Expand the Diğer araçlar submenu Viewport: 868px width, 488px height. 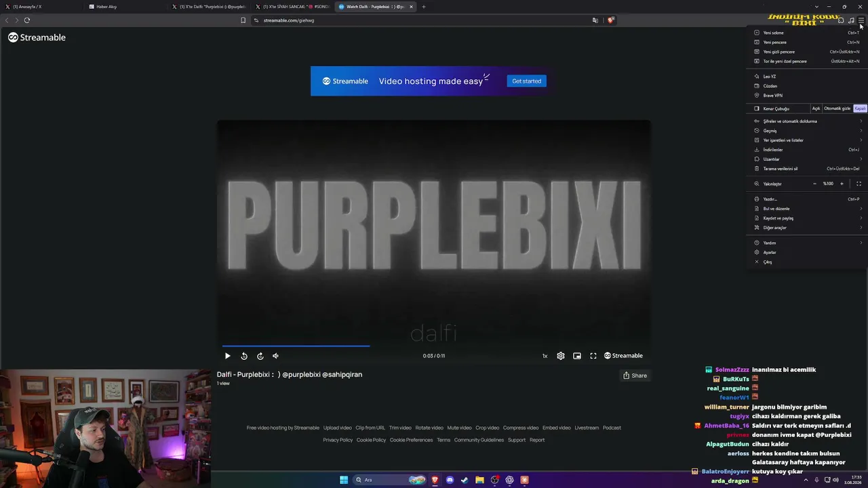pyautogui.click(x=807, y=228)
